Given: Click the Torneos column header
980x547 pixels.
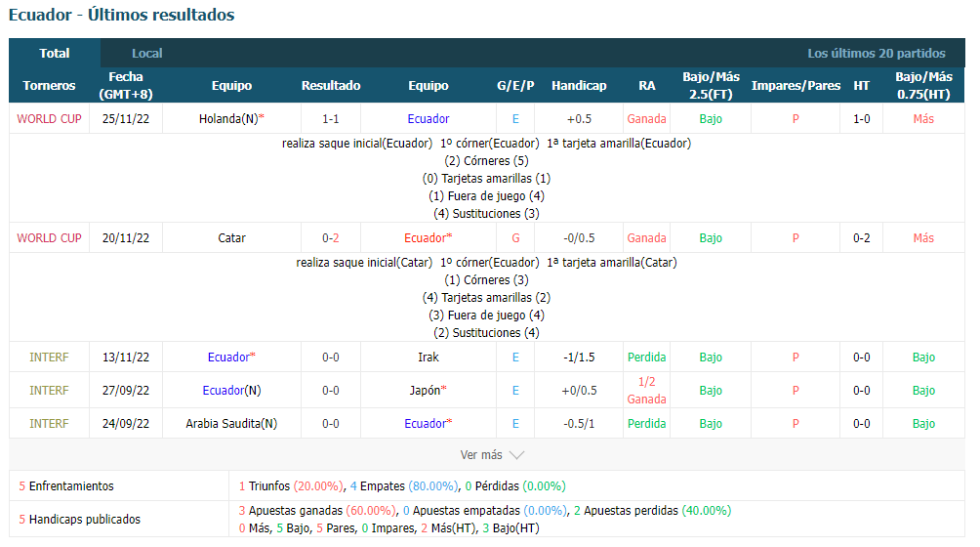Looking at the screenshot, I should point(49,86).
